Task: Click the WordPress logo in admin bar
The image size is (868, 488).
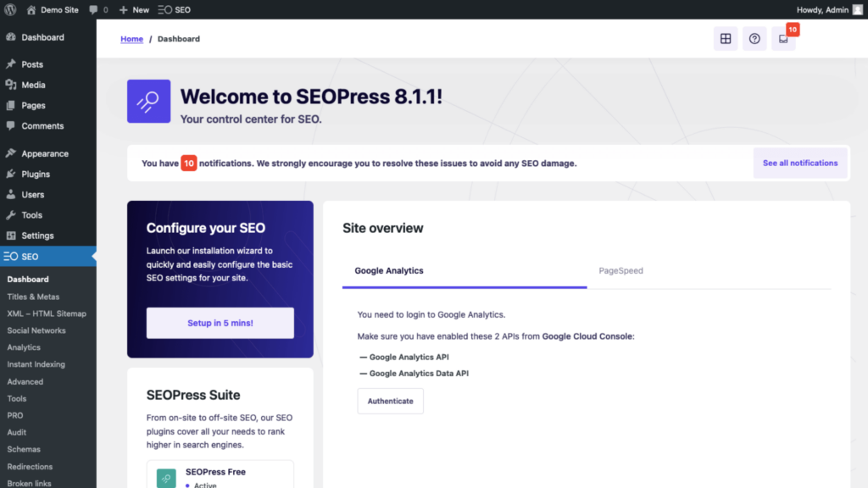Action: coord(10,9)
